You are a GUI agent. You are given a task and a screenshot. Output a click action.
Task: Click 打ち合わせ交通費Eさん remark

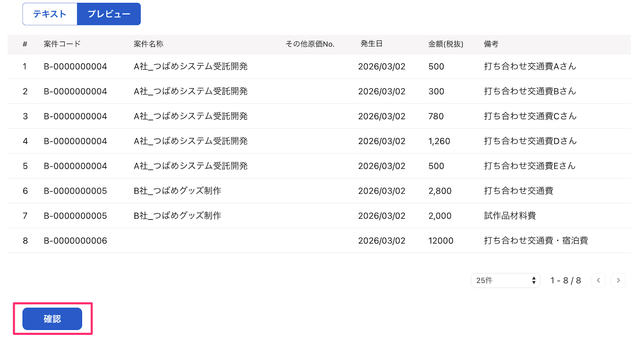coord(530,166)
